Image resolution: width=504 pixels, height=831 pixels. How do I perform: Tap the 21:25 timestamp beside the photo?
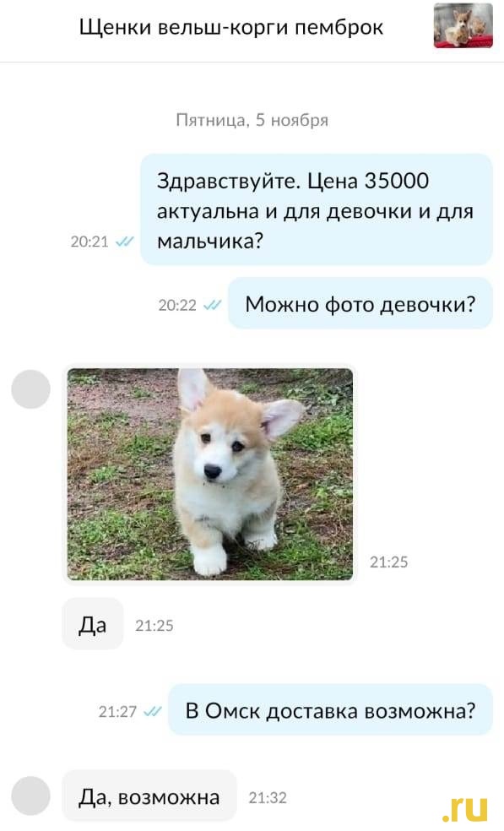coord(389,562)
